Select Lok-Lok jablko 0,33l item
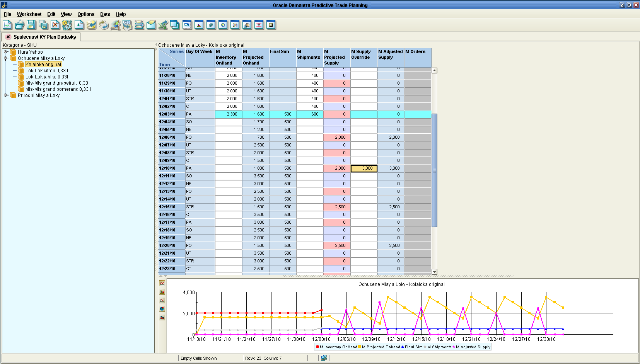The width and height of the screenshot is (640, 364). point(47,77)
